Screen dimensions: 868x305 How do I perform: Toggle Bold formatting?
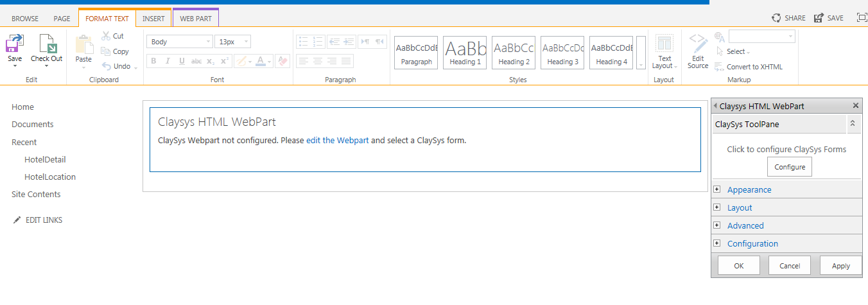tap(153, 61)
